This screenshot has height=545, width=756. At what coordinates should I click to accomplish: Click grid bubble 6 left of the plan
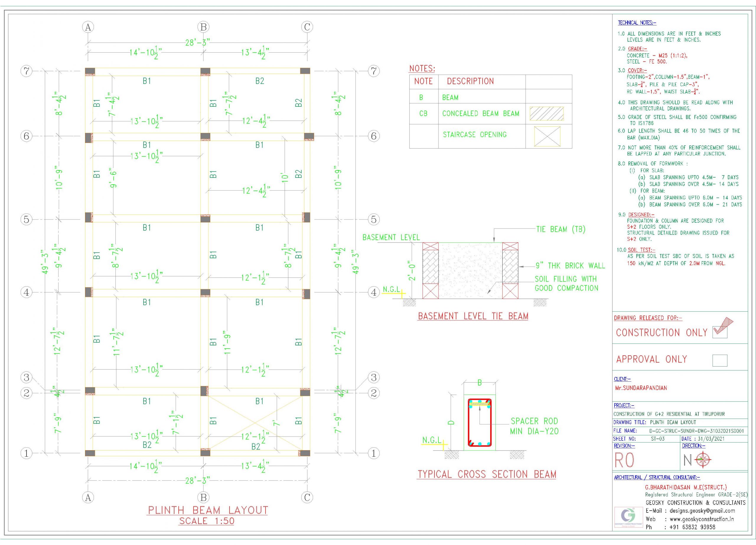click(26, 136)
